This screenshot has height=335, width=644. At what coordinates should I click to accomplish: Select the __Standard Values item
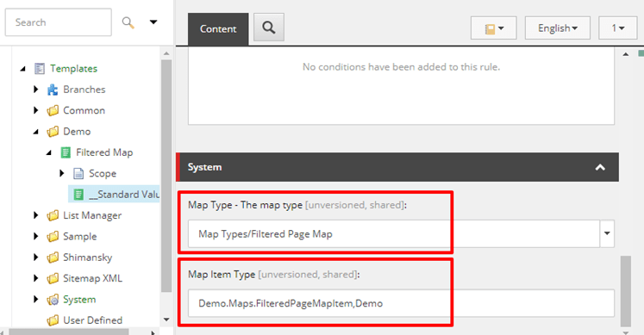pyautogui.click(x=124, y=195)
